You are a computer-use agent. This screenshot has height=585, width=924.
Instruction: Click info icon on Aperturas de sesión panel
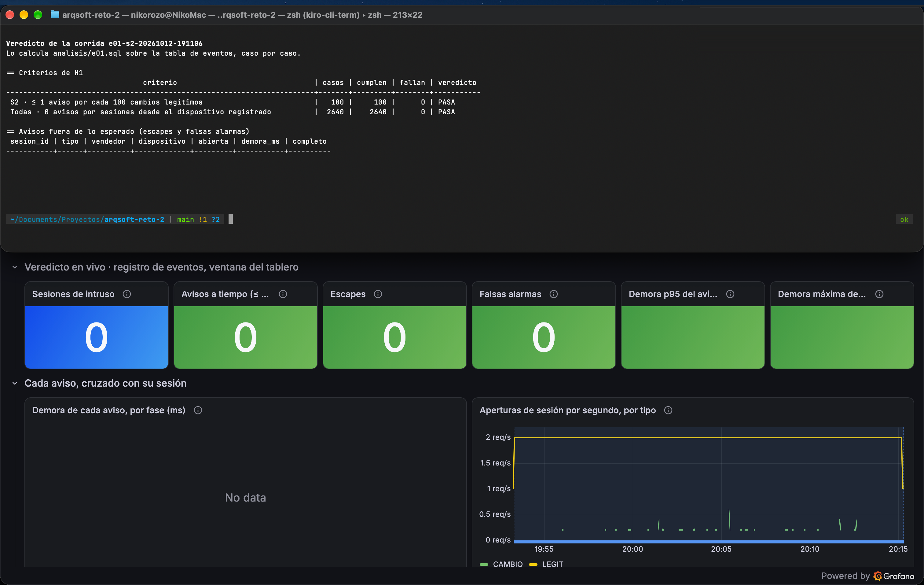[x=668, y=410]
